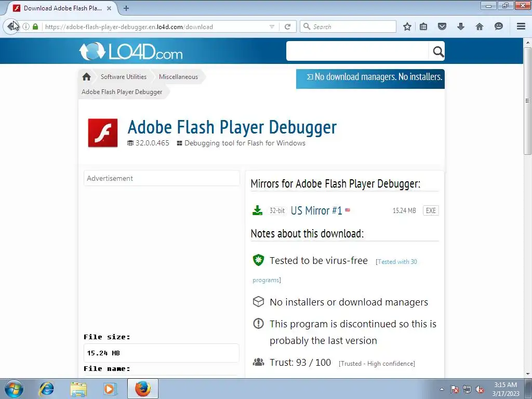
Task: Click the green virus-free shield icon
Action: pos(258,260)
